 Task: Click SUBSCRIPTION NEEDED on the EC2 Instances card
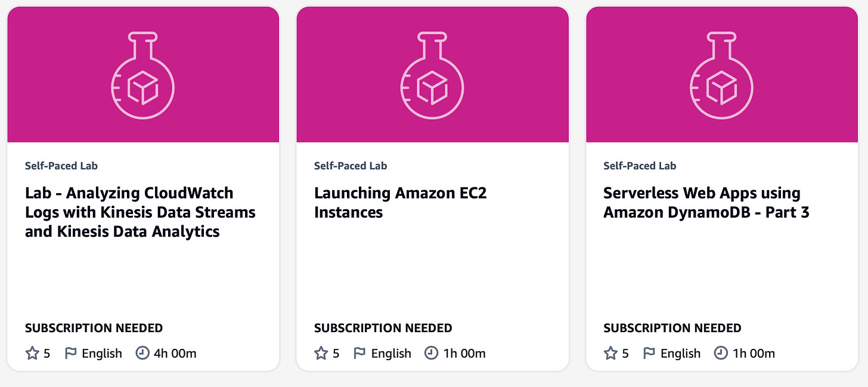[x=383, y=328]
